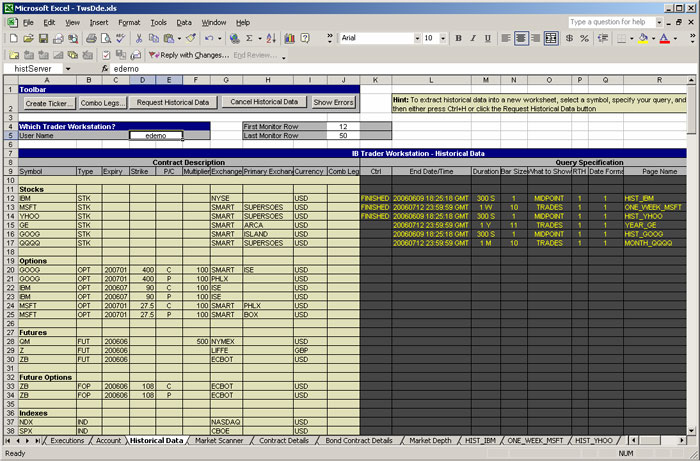Screen dimensions: 700x461
Task: Open the fill color dropdown arrow
Action: (654, 39)
